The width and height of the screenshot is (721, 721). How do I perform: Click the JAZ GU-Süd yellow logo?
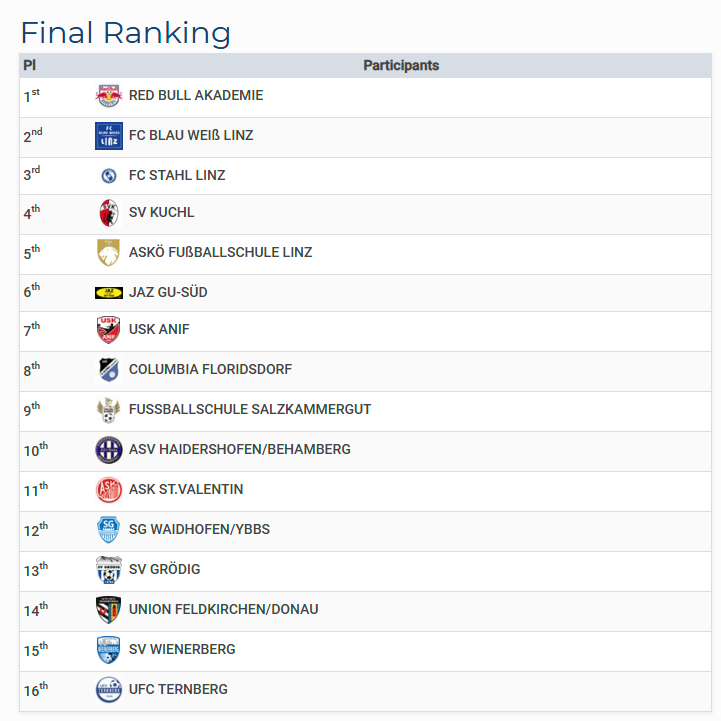[108, 293]
